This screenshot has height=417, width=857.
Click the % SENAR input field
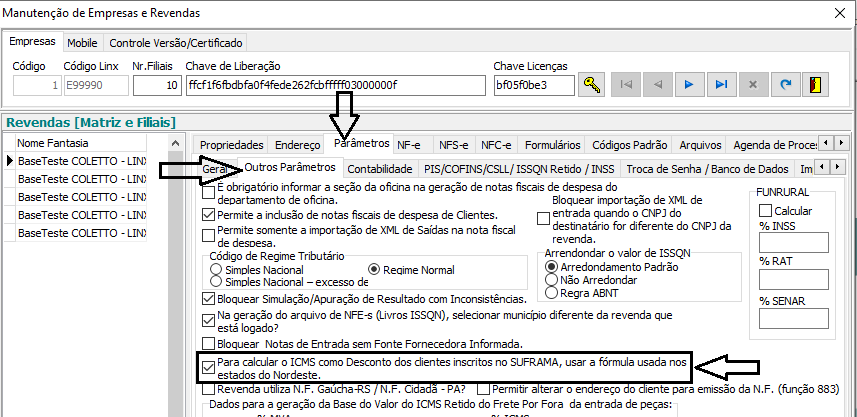[x=794, y=319]
